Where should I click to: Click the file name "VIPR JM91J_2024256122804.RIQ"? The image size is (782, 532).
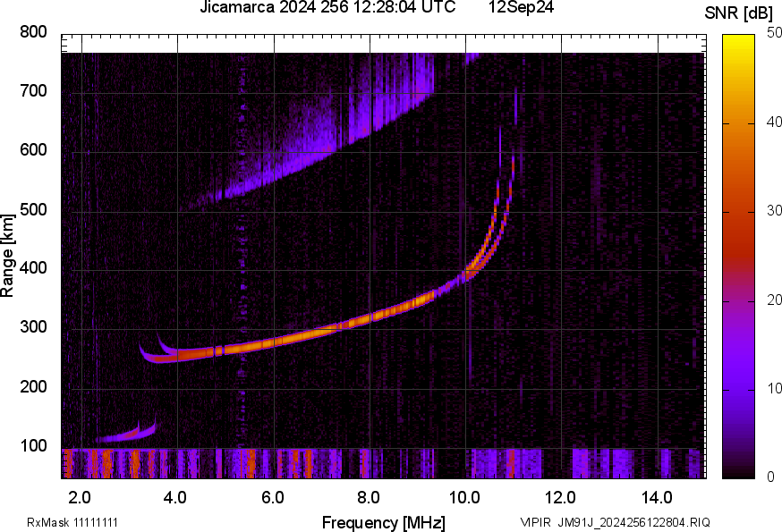click(615, 523)
